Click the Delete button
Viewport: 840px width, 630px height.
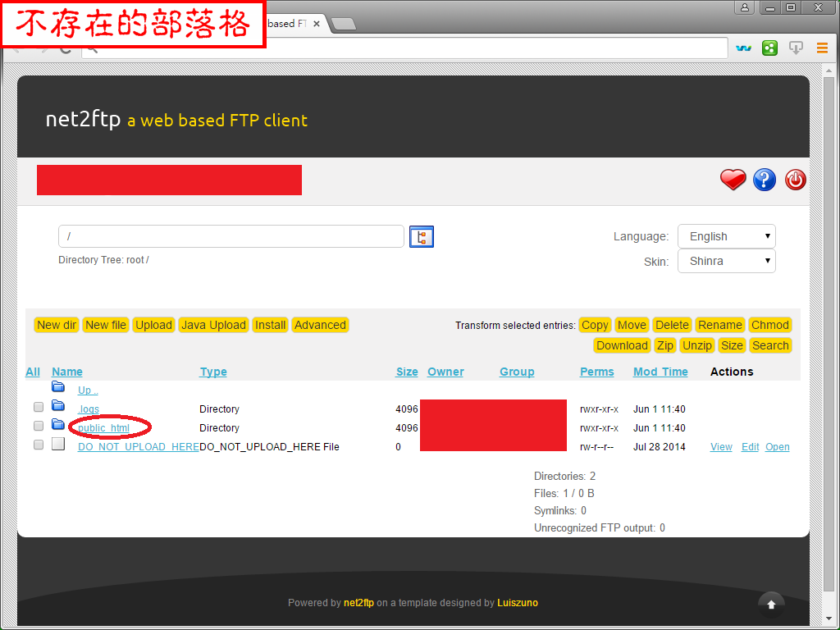click(x=672, y=325)
